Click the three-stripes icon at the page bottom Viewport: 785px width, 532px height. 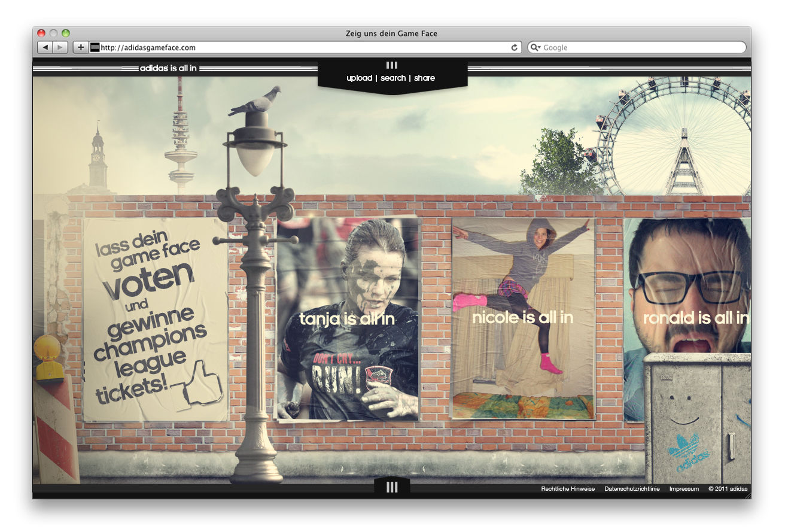392,487
